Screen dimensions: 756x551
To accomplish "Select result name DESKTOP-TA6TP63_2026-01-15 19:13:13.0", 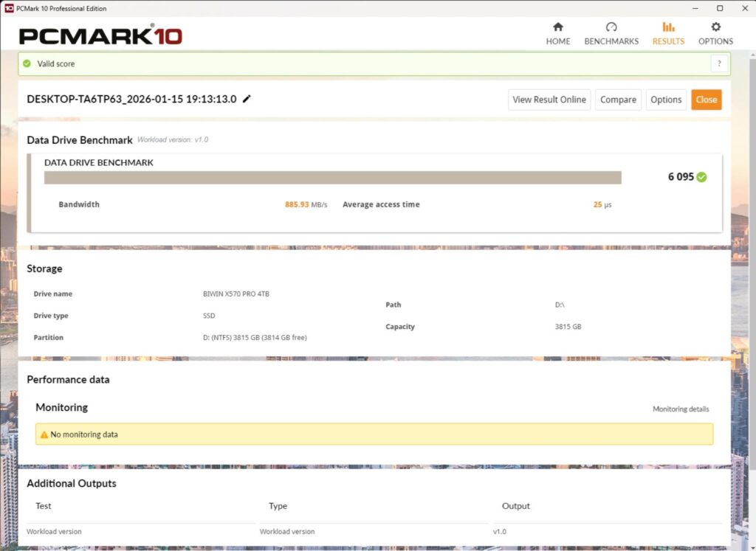I will pos(131,99).
